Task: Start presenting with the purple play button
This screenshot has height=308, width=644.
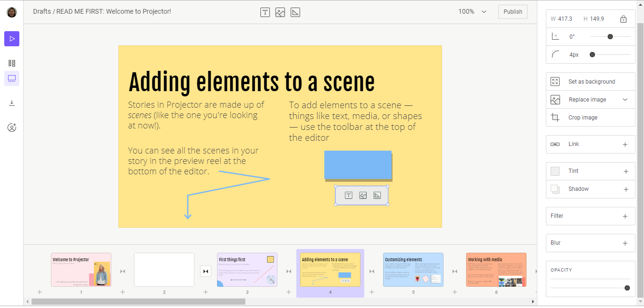Action: click(12, 39)
